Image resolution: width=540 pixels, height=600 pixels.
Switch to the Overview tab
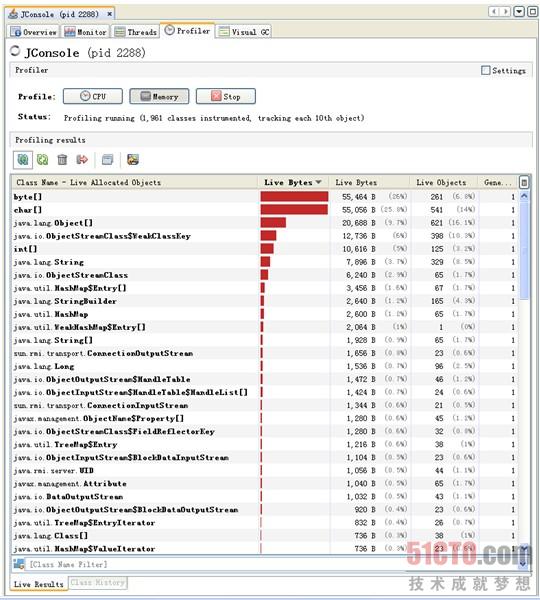coord(34,32)
